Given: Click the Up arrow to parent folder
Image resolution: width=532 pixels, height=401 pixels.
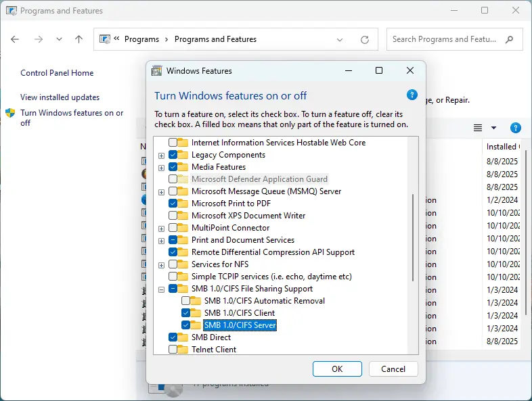Looking at the screenshot, I should click(79, 39).
